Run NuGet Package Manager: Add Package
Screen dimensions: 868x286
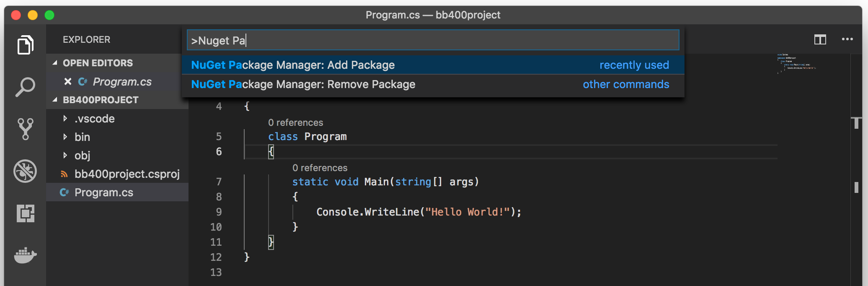(x=293, y=65)
